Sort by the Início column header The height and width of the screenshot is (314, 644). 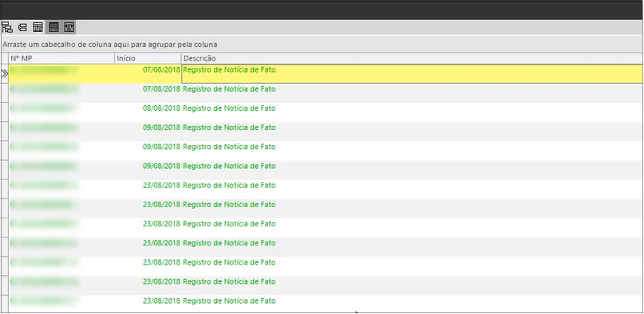pyautogui.click(x=148, y=59)
